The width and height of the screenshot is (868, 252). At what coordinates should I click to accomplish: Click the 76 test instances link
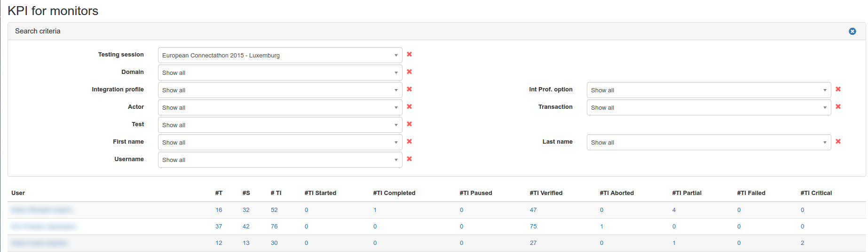(274, 227)
